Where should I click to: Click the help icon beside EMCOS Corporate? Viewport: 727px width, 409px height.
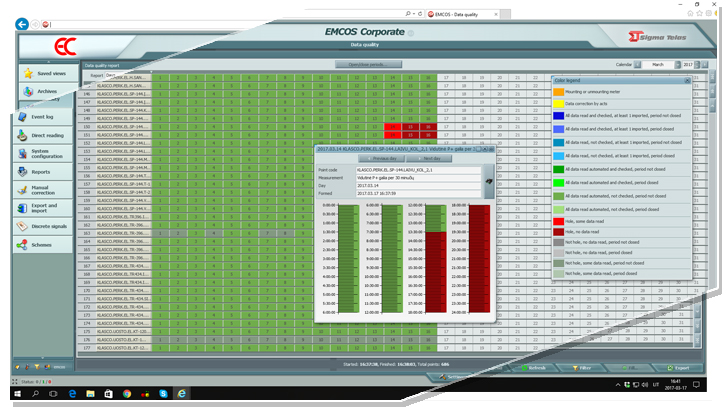click(x=410, y=33)
